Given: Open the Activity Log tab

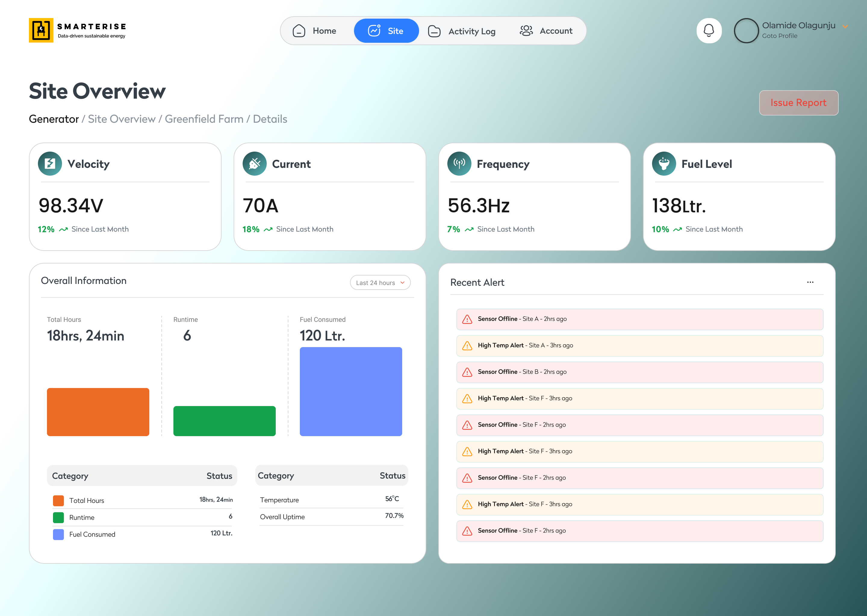Looking at the screenshot, I should pyautogui.click(x=461, y=31).
